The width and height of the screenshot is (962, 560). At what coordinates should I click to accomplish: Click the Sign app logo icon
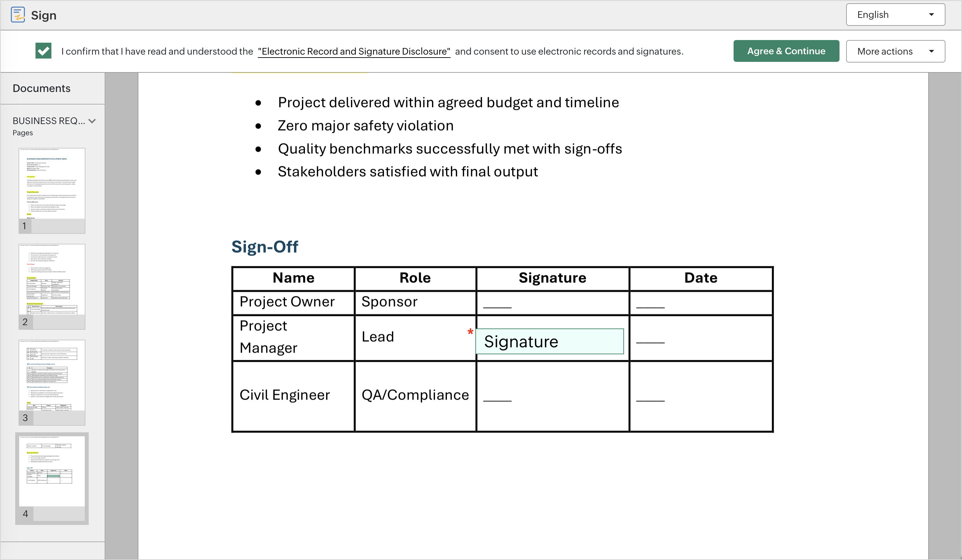click(18, 15)
